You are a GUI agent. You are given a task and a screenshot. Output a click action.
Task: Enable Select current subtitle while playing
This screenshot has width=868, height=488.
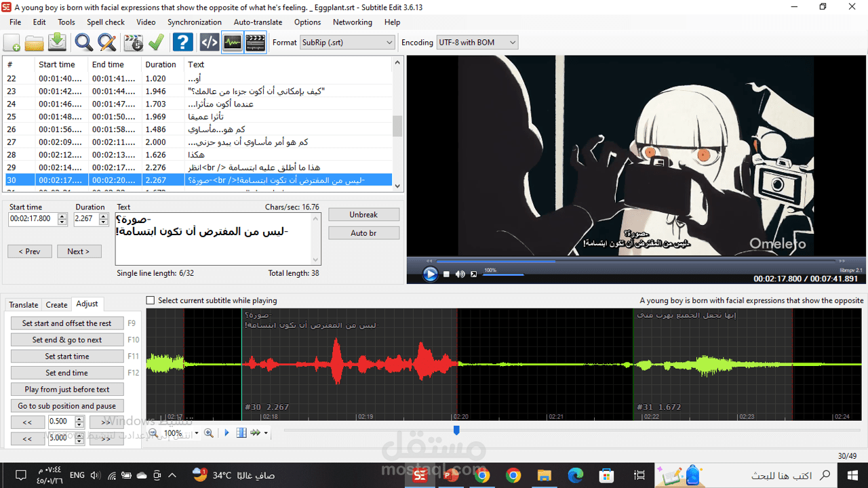point(151,300)
